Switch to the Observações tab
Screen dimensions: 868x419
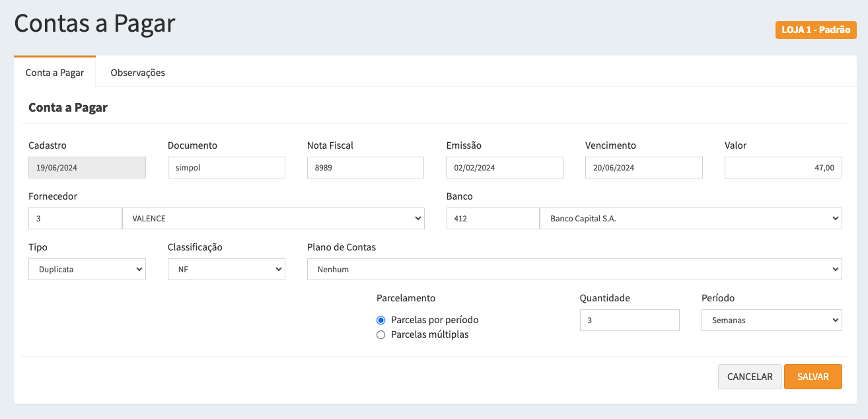pos(137,73)
